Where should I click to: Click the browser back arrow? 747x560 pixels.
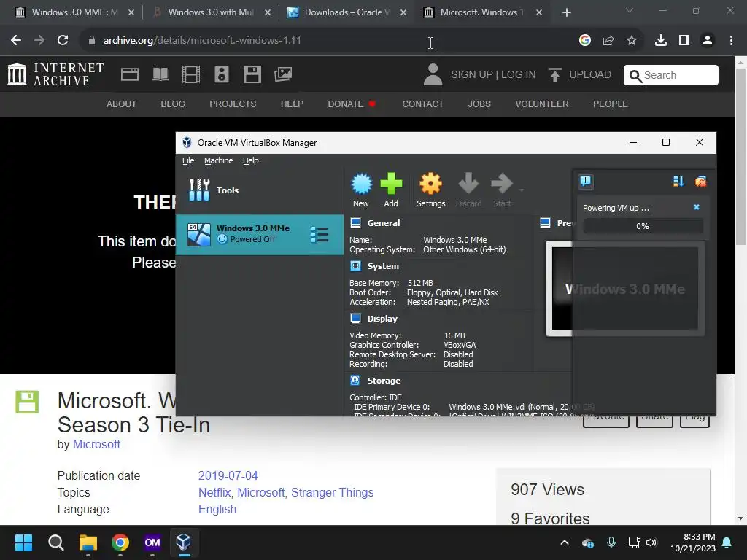(x=16, y=41)
